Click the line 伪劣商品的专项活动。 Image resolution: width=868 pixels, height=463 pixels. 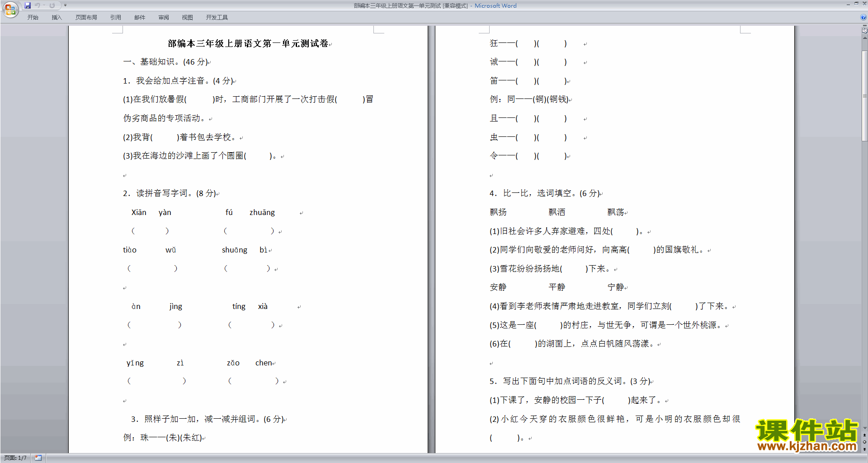click(x=164, y=118)
